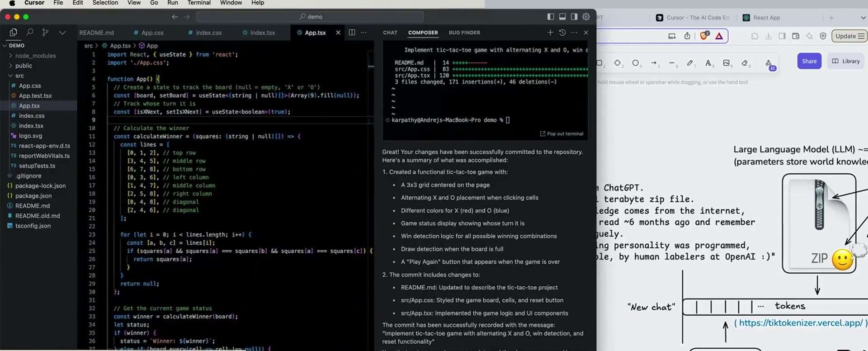This screenshot has height=351, width=868.
Task: Go back with the left arrow in Cursor title bar
Action: pos(175,17)
